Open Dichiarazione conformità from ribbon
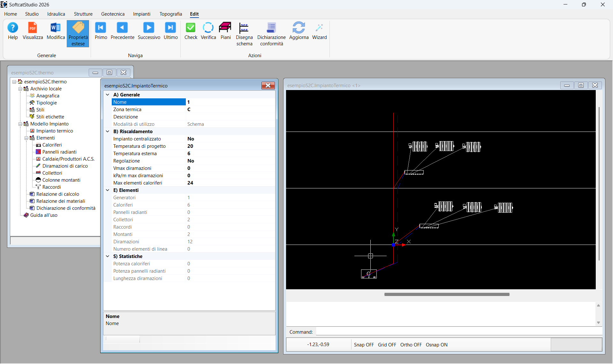 (x=271, y=34)
